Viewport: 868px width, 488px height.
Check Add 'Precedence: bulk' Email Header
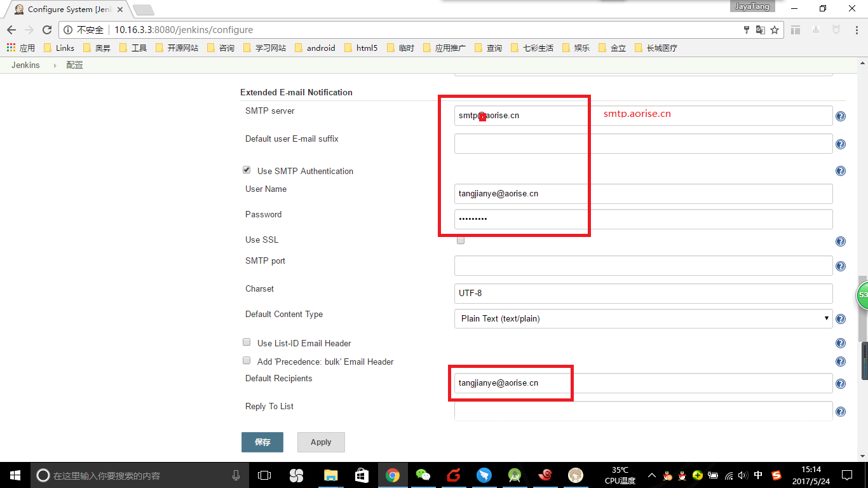click(x=247, y=360)
